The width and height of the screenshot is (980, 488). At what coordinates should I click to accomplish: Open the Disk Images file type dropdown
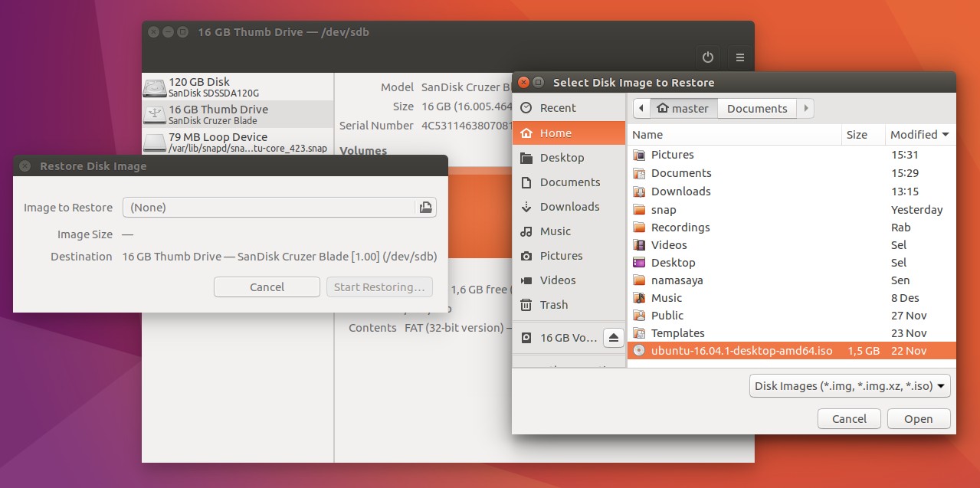pos(849,385)
